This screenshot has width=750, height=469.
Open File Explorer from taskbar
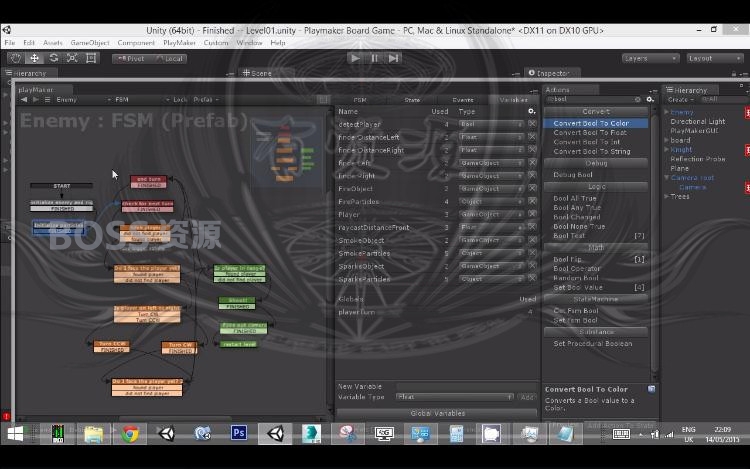coord(94,434)
